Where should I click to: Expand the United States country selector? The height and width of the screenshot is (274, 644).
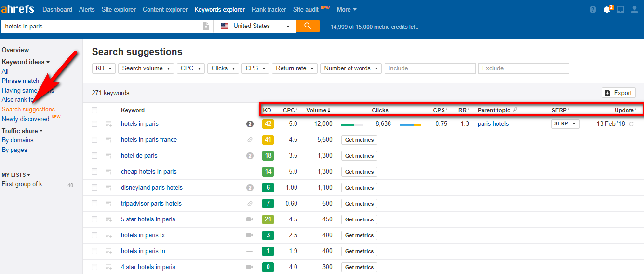255,26
